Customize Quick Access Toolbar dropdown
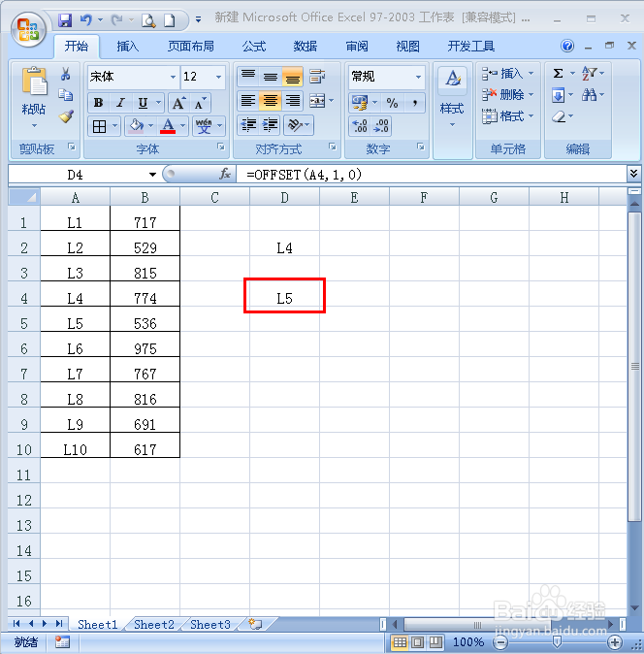Image resolution: width=644 pixels, height=654 pixels. (x=199, y=19)
